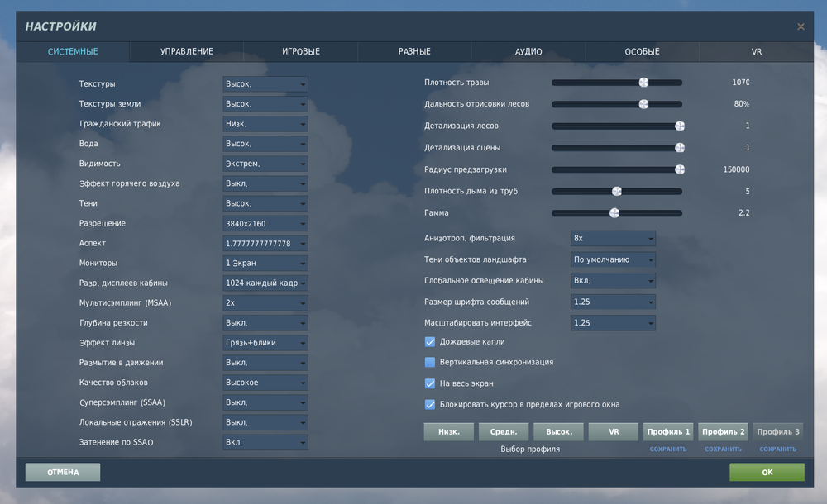Click the Детализация лесов slider handle
Viewport: 827px width, 504px height.
(680, 126)
